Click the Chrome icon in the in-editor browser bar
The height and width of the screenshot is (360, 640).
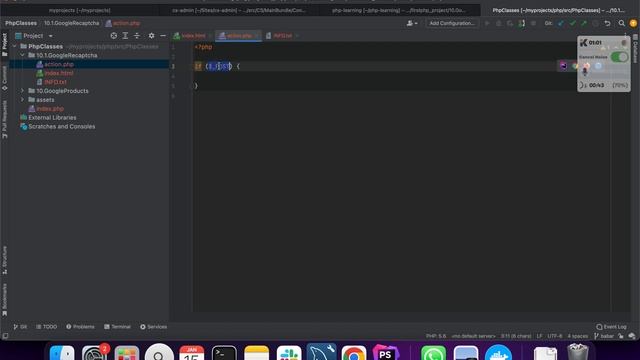575,66
